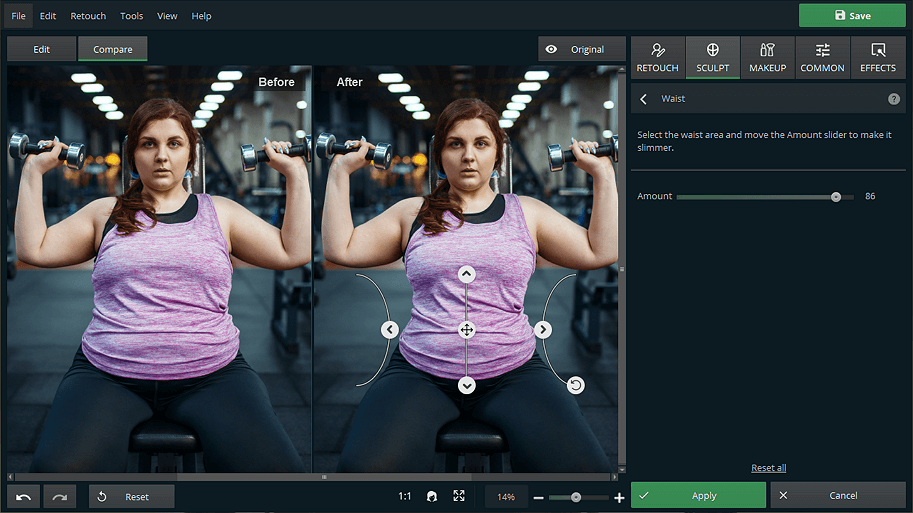Click the waist right curve arrow handle
The width and height of the screenshot is (913, 513).
click(543, 330)
